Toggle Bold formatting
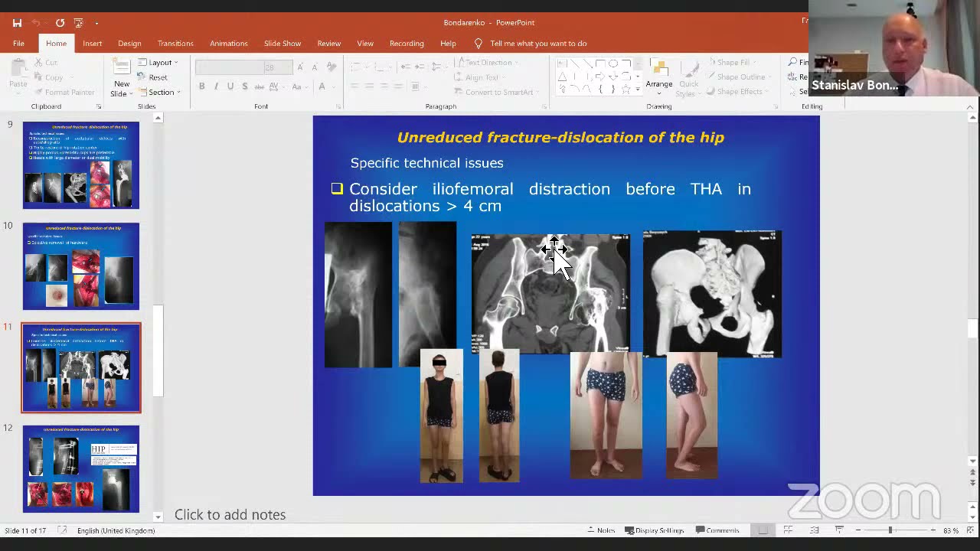The image size is (980, 551). (202, 86)
